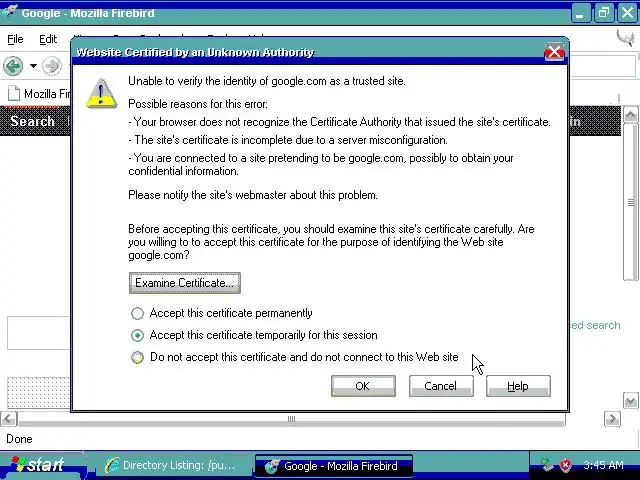640x480 pixels.
Task: Click the green Back arrow icon
Action: click(x=13, y=66)
